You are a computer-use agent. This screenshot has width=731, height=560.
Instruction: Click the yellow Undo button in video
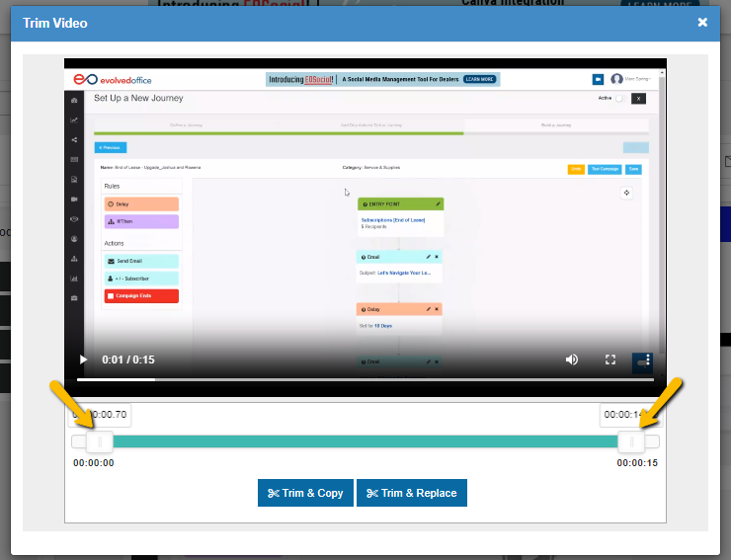point(576,169)
